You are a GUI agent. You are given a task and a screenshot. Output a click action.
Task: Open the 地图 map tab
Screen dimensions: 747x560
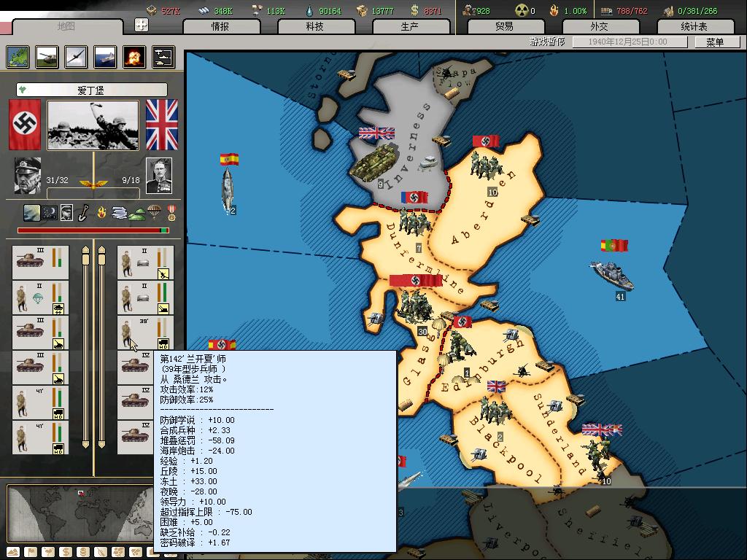[66, 27]
